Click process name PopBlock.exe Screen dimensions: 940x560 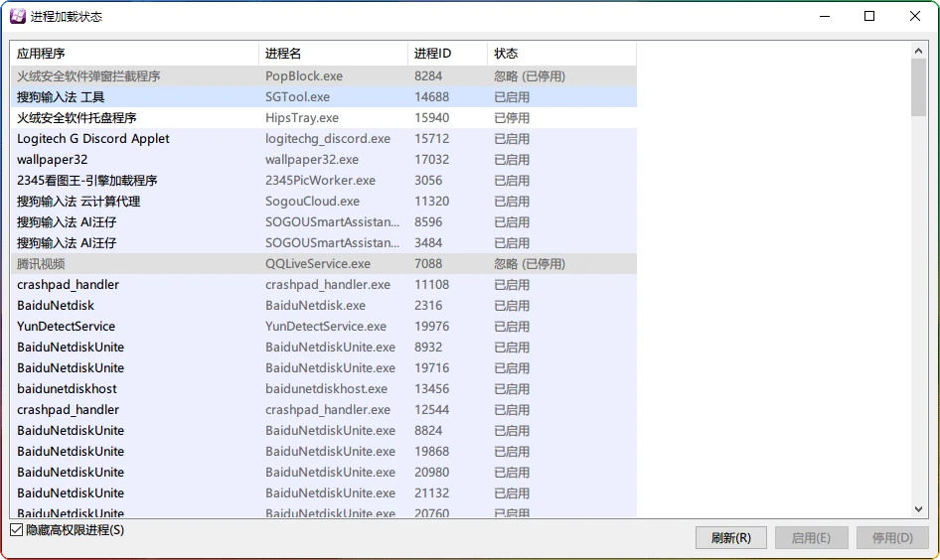point(304,76)
